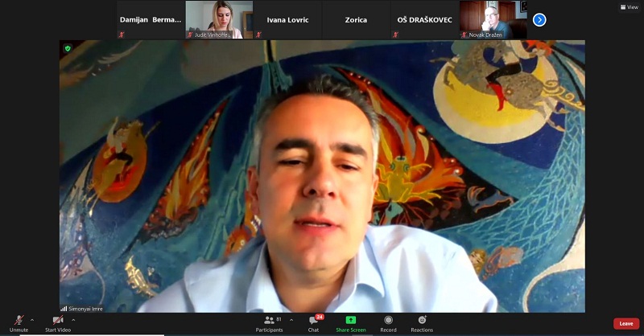Show next participants with blue arrow
This screenshot has width=644, height=336.
(539, 19)
